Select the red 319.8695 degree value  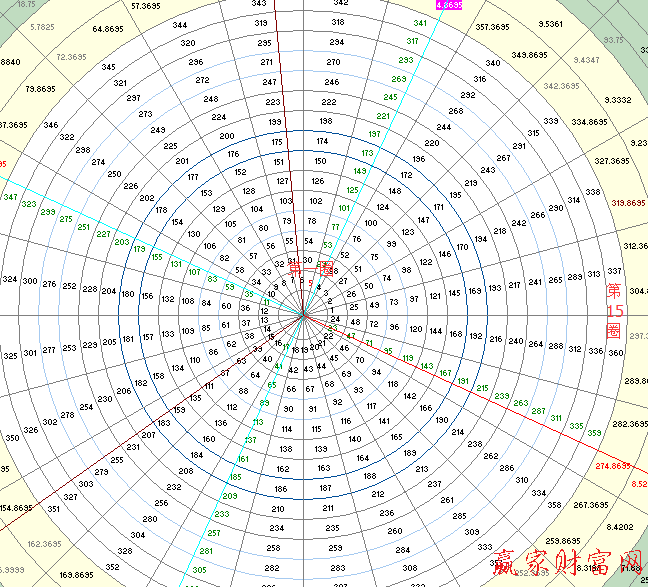[628, 203]
